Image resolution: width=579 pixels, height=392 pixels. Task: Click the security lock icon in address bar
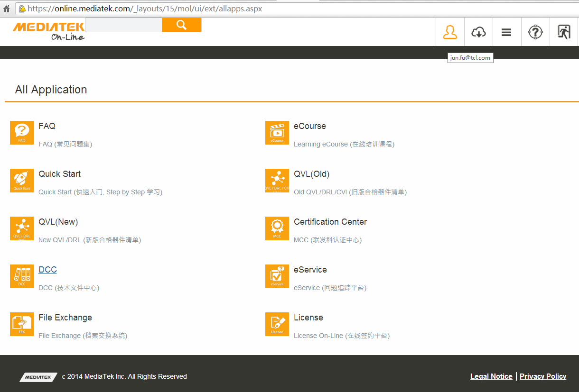click(x=22, y=9)
